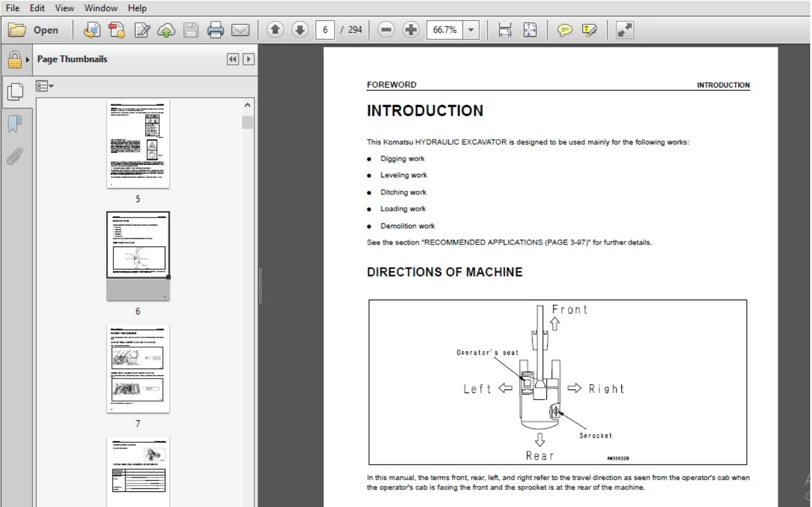Click the fit one full page icon
Screen dimensions: 812x507
click(x=530, y=29)
